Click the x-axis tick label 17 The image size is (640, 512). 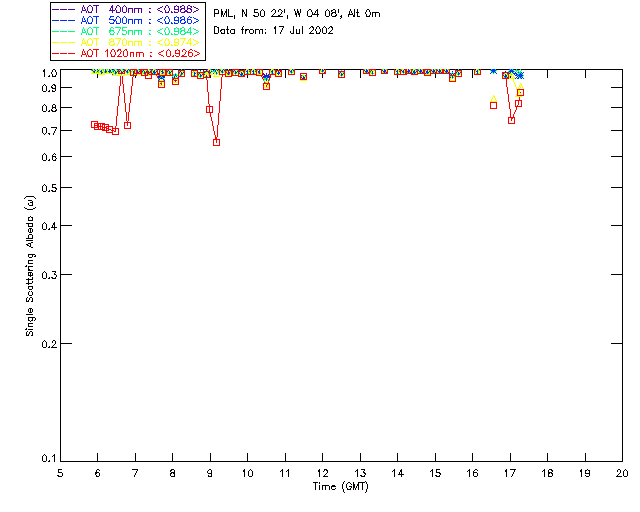(510, 473)
